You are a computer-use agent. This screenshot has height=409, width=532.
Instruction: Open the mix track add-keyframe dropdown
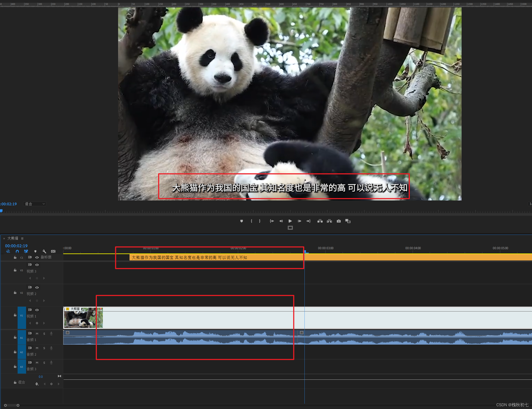37,384
